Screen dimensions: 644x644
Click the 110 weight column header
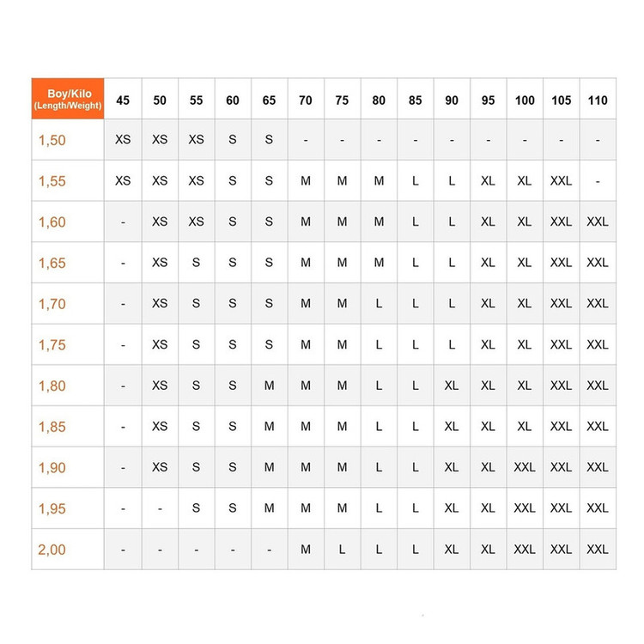click(x=598, y=100)
